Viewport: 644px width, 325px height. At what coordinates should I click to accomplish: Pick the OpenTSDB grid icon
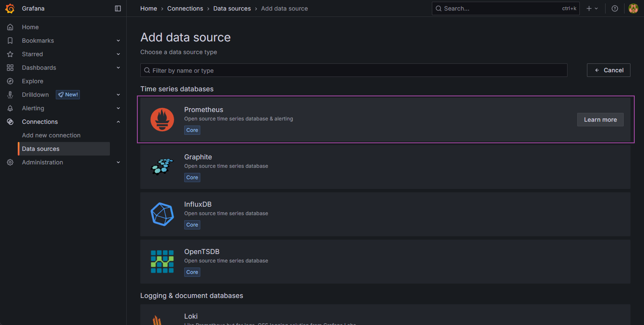click(162, 262)
